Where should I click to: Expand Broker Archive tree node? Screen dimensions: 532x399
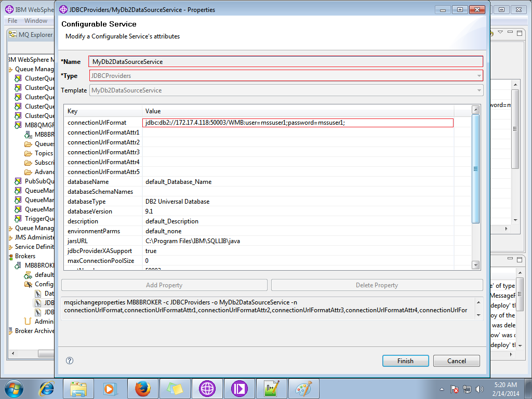click(x=10, y=331)
